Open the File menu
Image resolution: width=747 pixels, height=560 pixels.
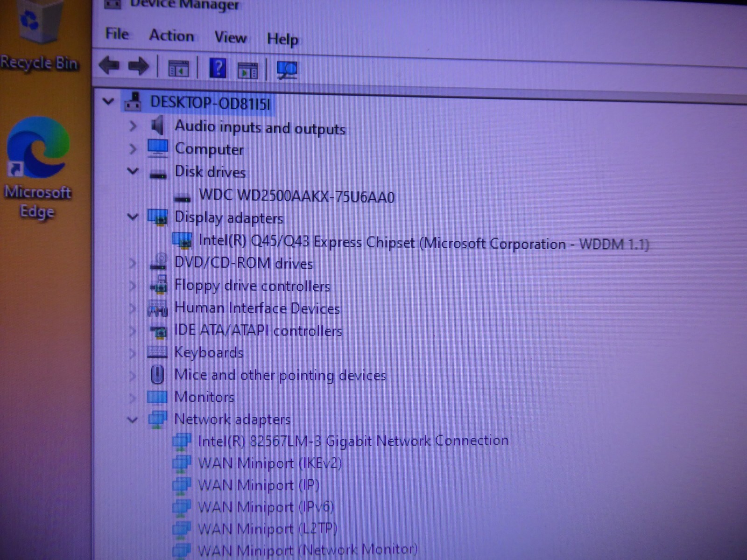click(x=117, y=34)
